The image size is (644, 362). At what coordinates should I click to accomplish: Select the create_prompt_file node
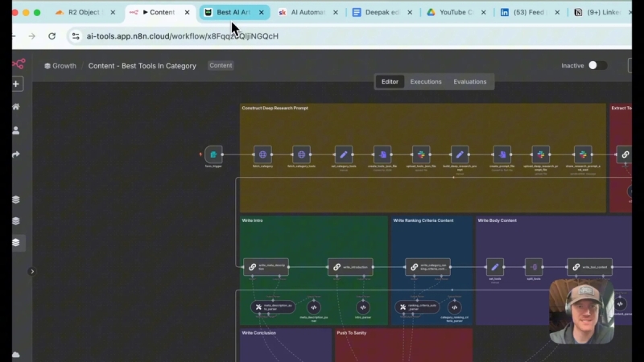(502, 154)
